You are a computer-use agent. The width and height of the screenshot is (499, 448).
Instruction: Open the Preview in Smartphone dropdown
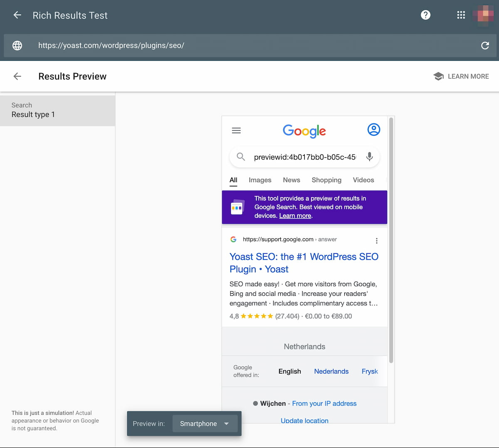pos(205,423)
